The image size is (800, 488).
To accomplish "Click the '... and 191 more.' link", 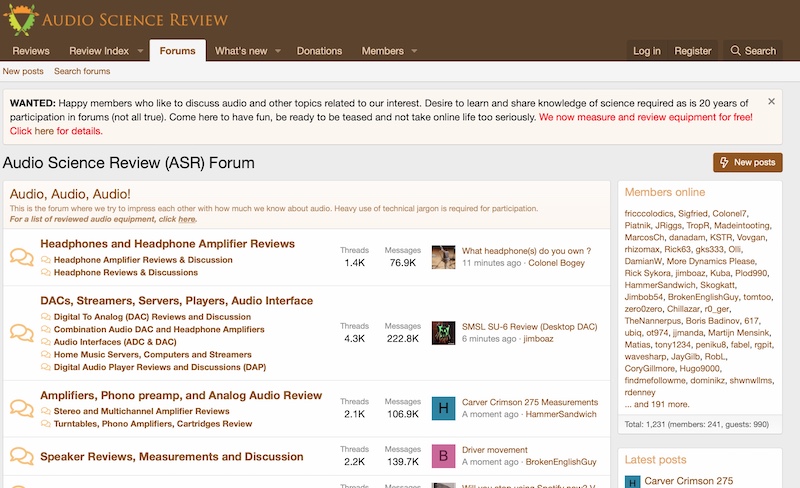I will pos(657,404).
